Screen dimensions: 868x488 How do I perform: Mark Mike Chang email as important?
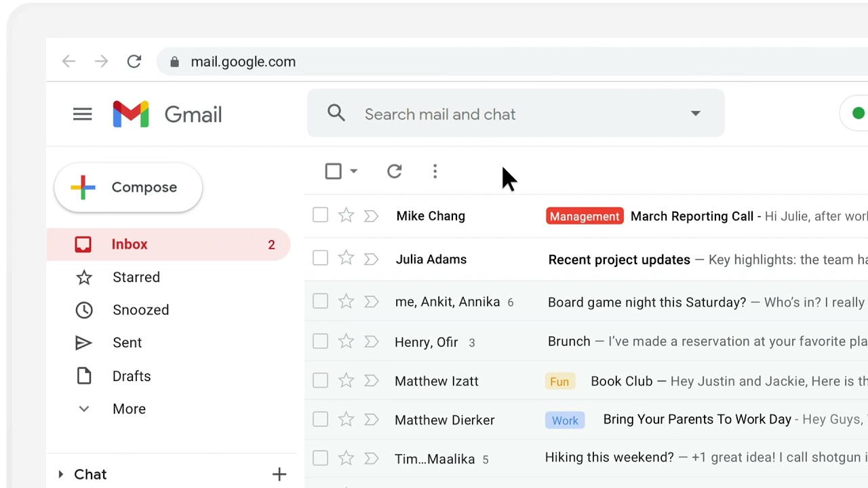pos(371,216)
